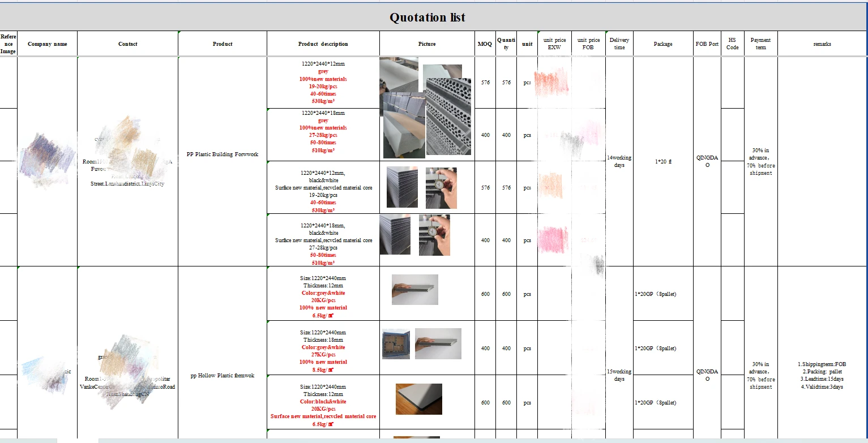The height and width of the screenshot is (443, 868).
Task: Click the 1220*2440*12mm grey description cell
Action: coord(323,83)
